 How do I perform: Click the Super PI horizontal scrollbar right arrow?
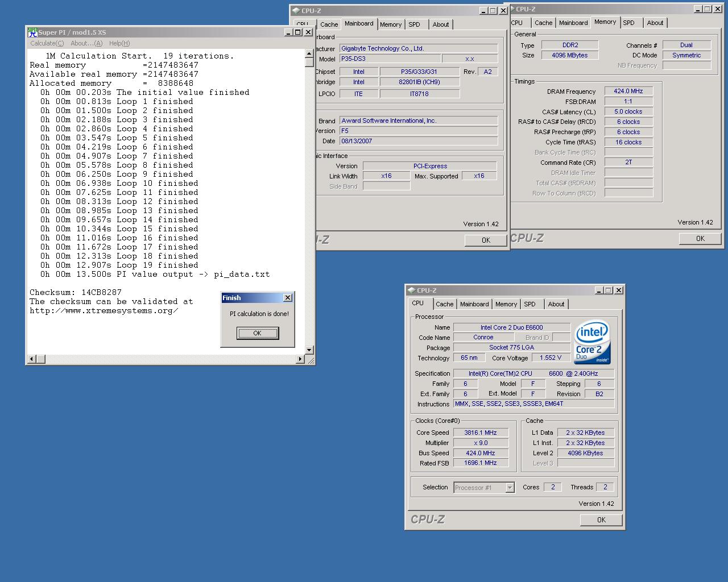[300, 359]
